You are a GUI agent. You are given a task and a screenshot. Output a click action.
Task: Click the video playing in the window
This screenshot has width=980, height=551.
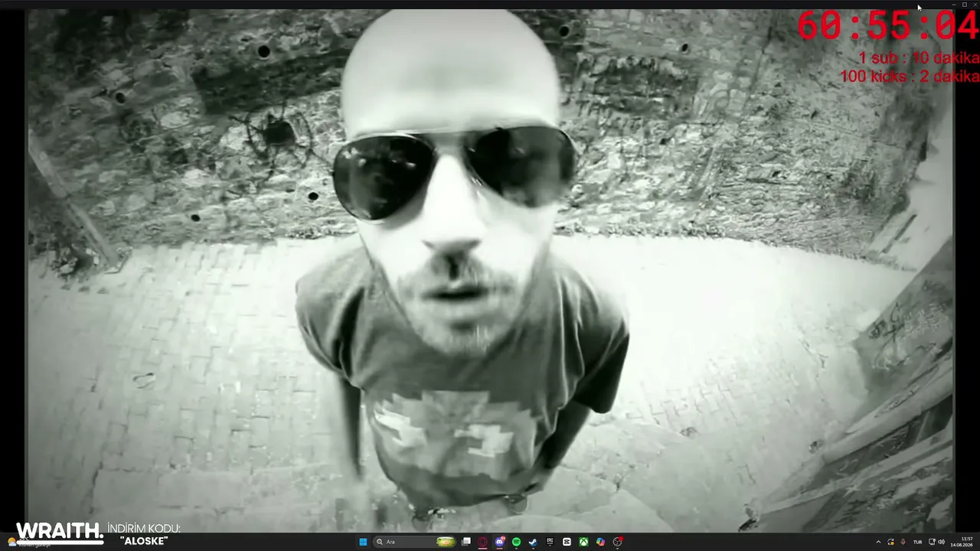[490, 270]
